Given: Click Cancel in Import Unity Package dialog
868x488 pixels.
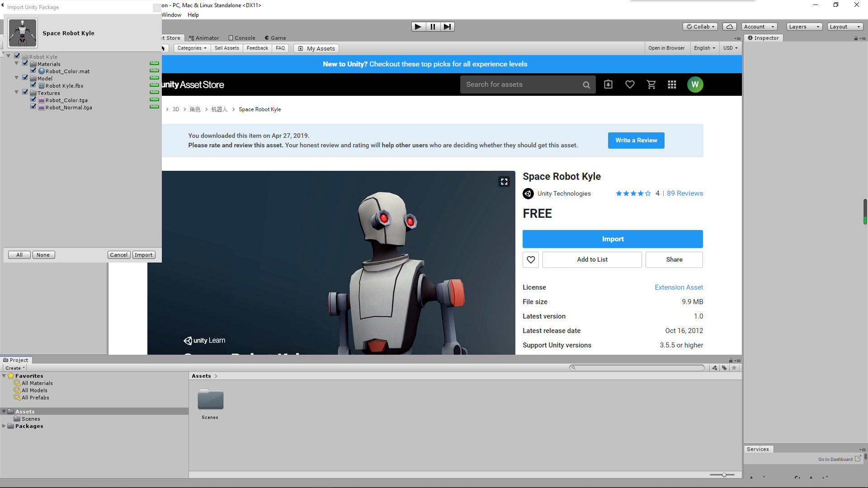Looking at the screenshot, I should (119, 255).
